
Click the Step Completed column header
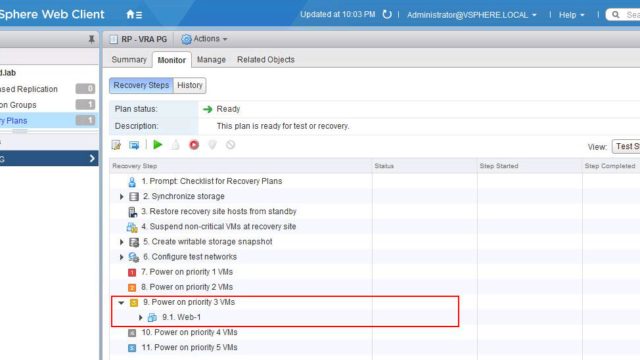[x=611, y=166]
